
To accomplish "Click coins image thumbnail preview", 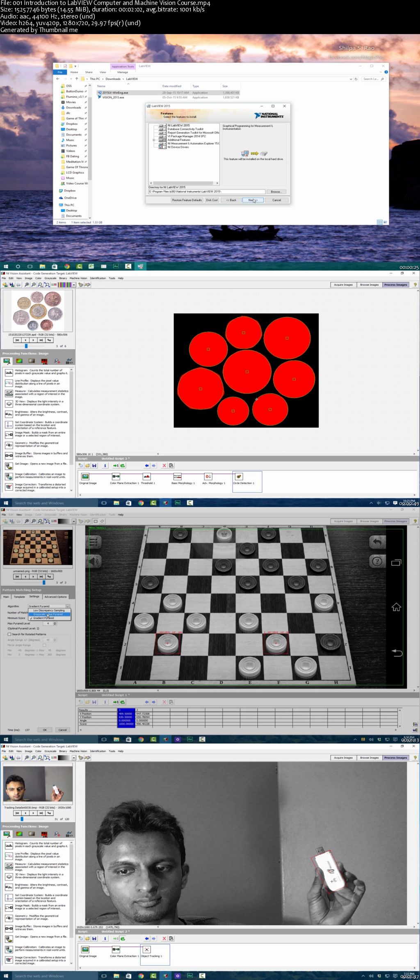I will tap(38, 311).
